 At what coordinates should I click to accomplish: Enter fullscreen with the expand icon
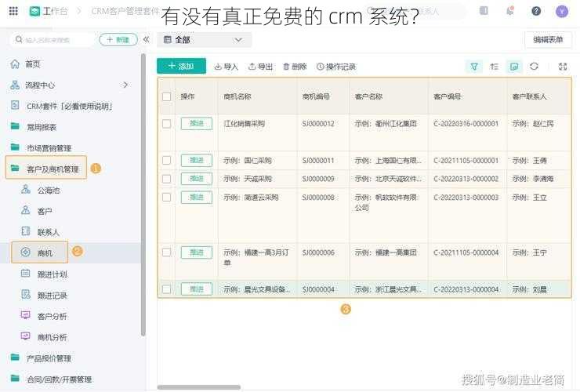[x=563, y=67]
